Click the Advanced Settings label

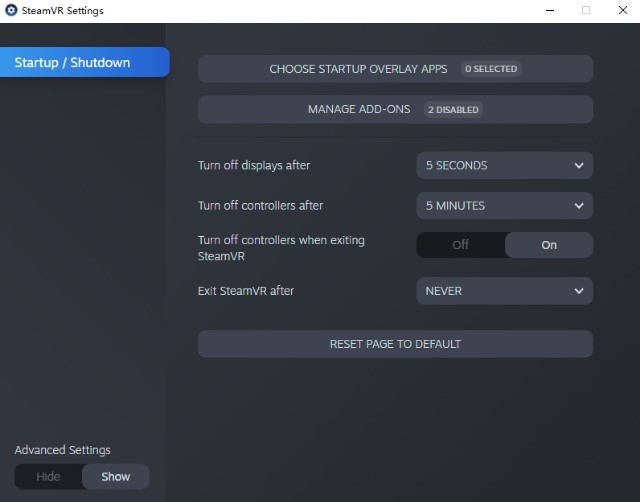point(62,450)
